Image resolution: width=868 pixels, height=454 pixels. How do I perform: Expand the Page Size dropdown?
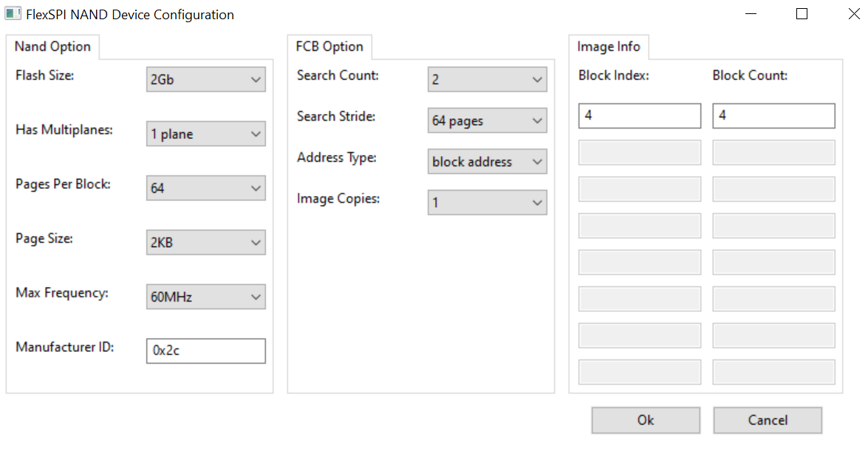pyautogui.click(x=205, y=243)
